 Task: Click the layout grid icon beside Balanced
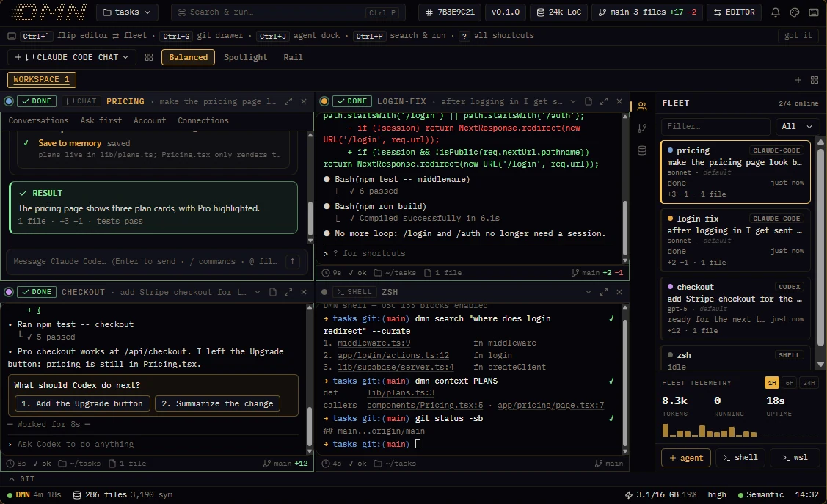click(149, 57)
